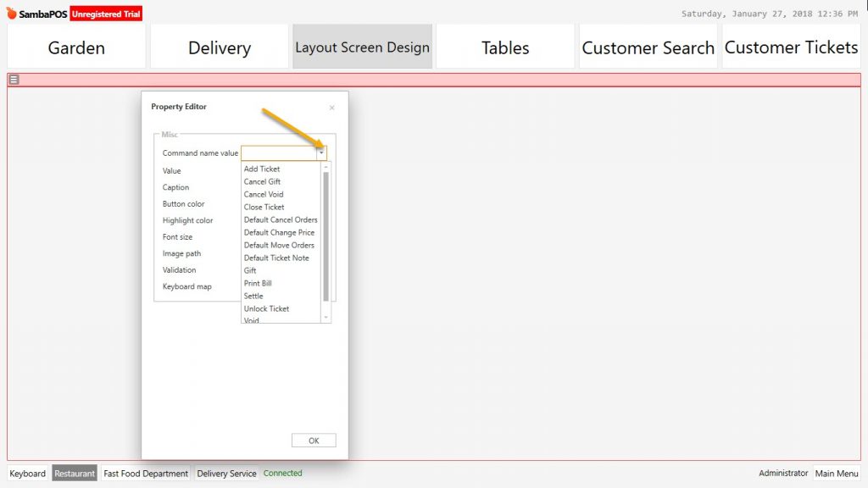Choose Default Change Price command

click(279, 232)
